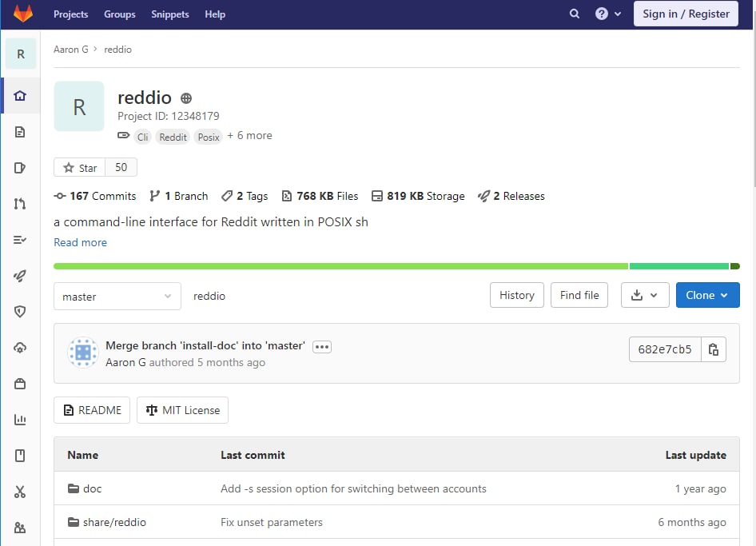The height and width of the screenshot is (546, 756).
Task: Click Find file button
Action: point(579,295)
